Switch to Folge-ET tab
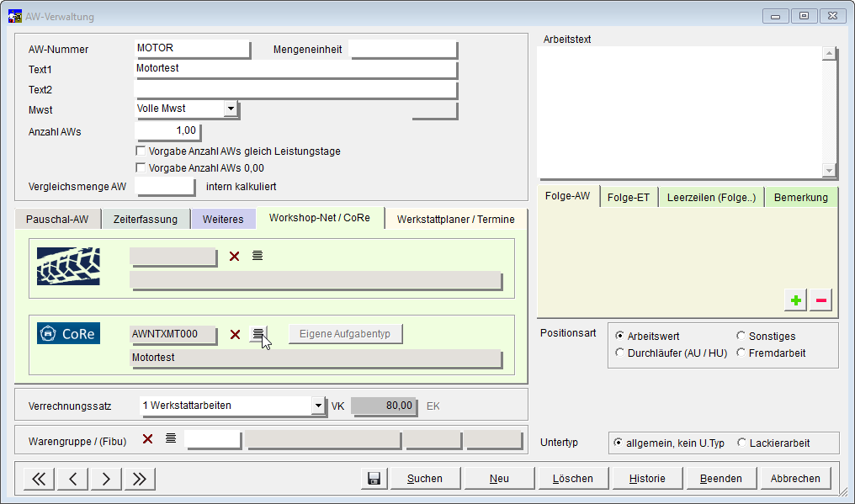Image resolution: width=855 pixels, height=504 pixels. tap(629, 198)
